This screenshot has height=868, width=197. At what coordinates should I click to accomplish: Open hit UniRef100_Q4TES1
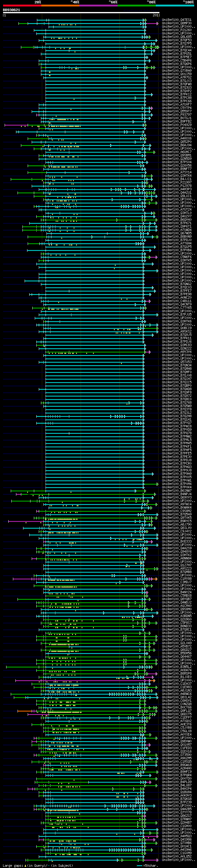[176, 20]
